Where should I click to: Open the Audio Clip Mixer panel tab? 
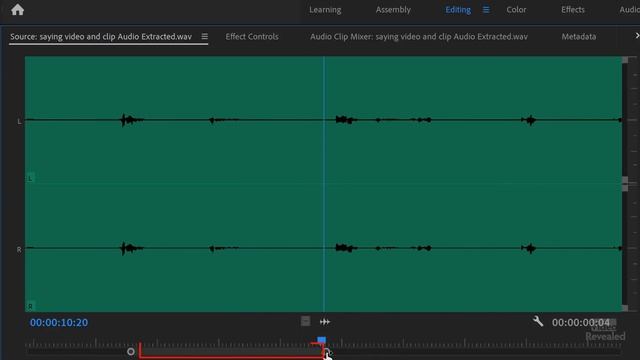click(x=419, y=37)
